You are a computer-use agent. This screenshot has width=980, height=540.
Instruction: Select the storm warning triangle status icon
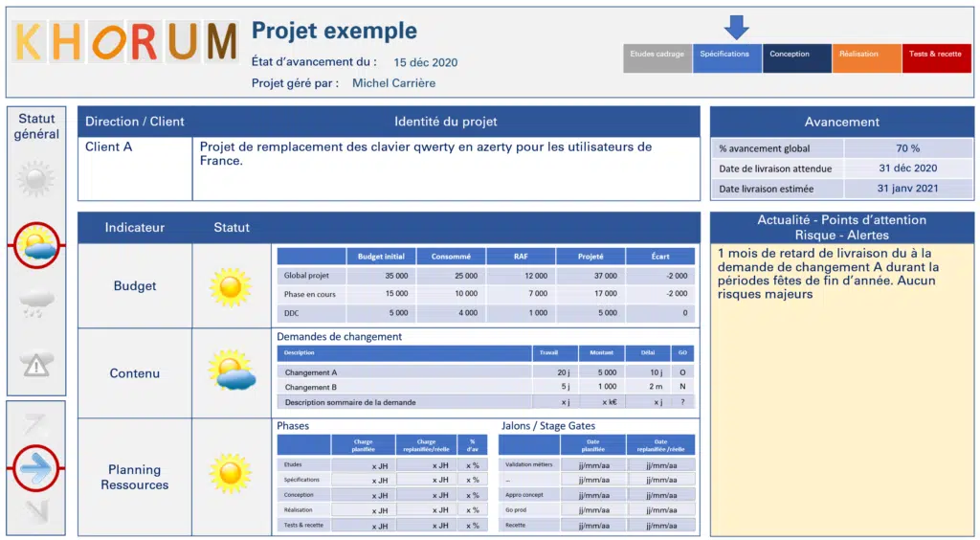(36, 363)
